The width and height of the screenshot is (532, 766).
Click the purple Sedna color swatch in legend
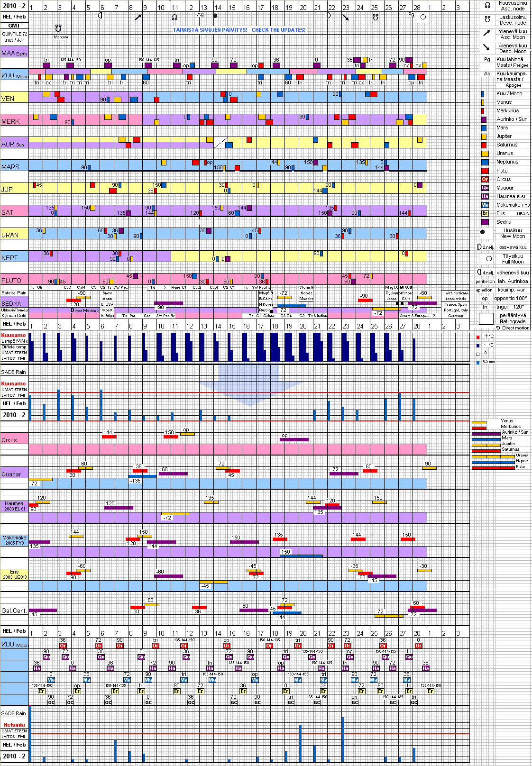(485, 222)
